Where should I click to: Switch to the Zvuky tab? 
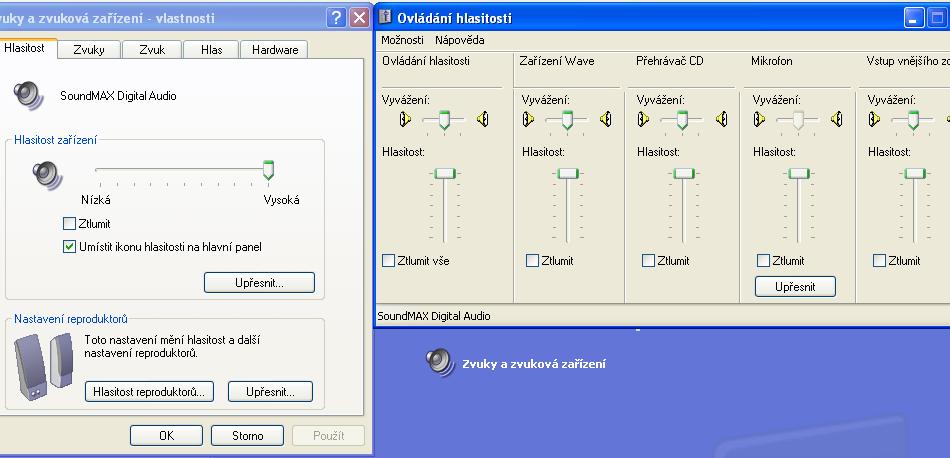[89, 50]
